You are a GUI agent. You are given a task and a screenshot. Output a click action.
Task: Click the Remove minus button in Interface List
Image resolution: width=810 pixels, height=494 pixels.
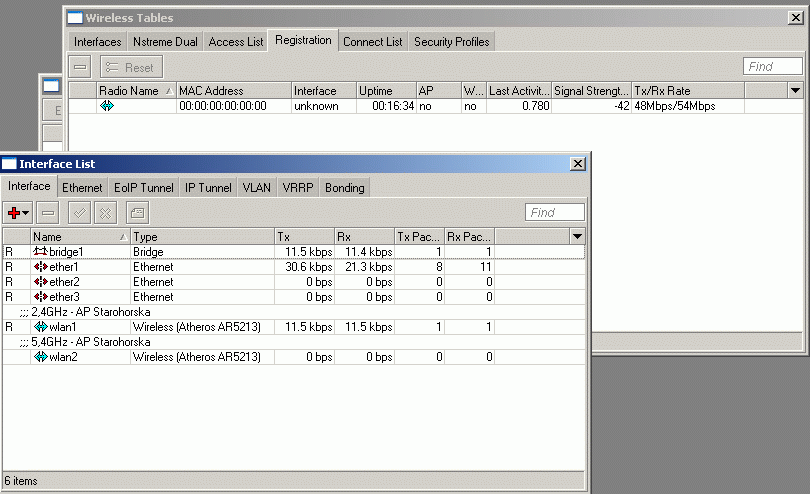(x=48, y=213)
